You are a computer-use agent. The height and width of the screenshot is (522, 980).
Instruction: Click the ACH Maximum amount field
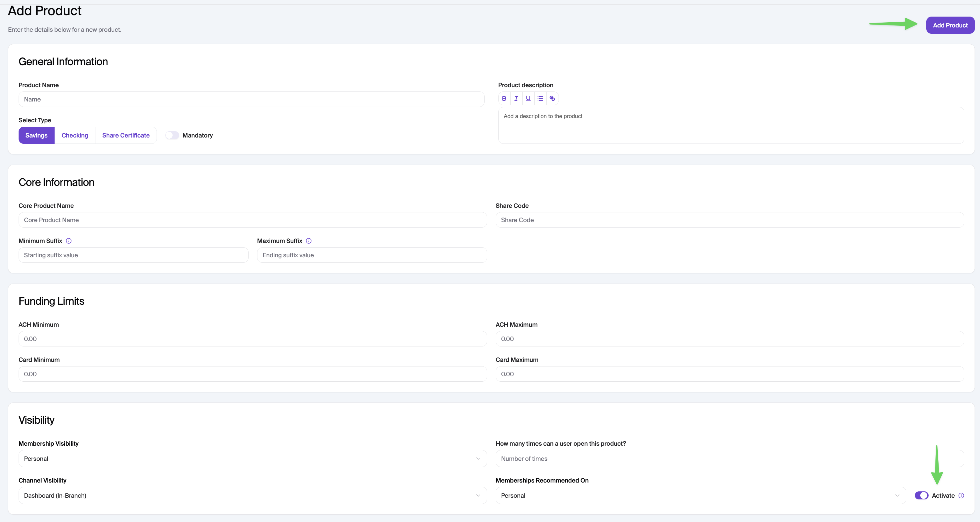tap(729, 339)
